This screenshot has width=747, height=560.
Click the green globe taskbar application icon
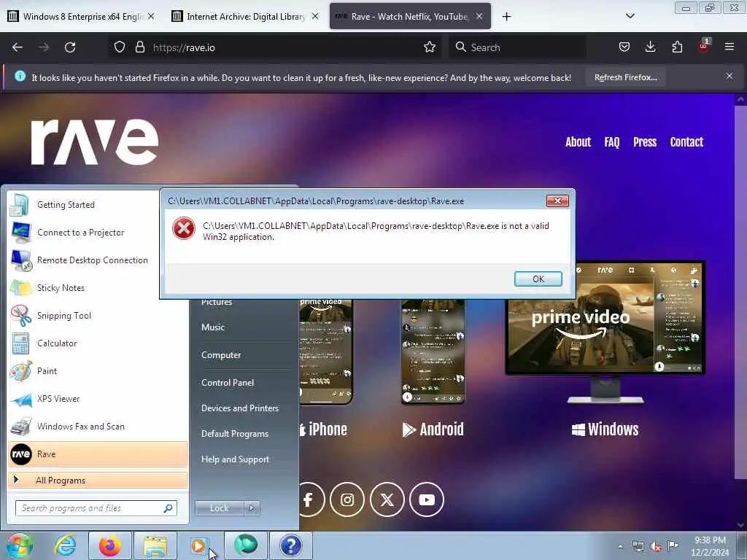pos(245,545)
